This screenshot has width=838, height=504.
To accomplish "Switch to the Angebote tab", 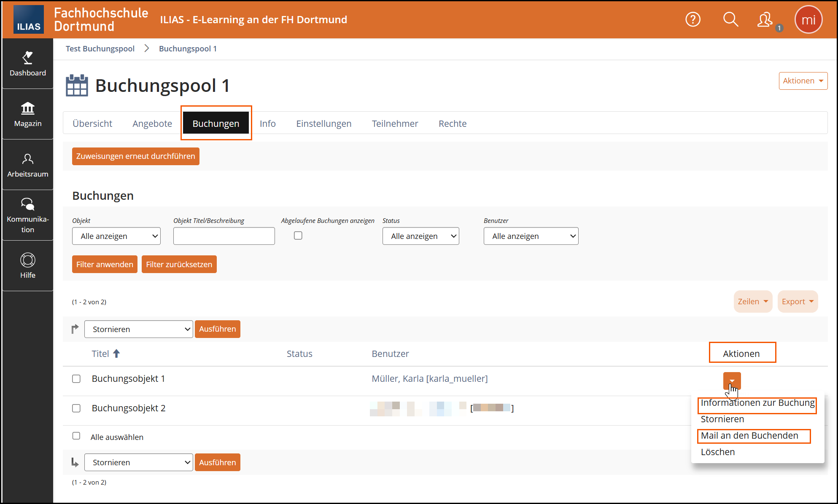I will point(152,123).
